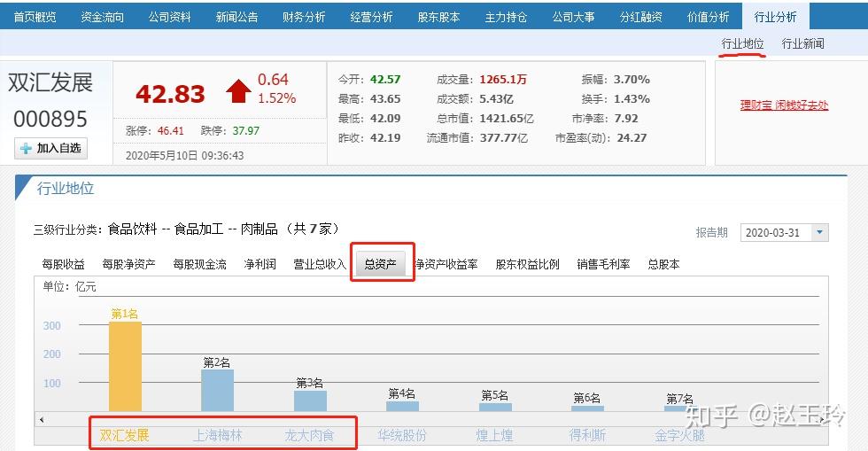Click the fourth-rank bar for 华统股份
Screen dimensions: 868x451
pos(402,406)
